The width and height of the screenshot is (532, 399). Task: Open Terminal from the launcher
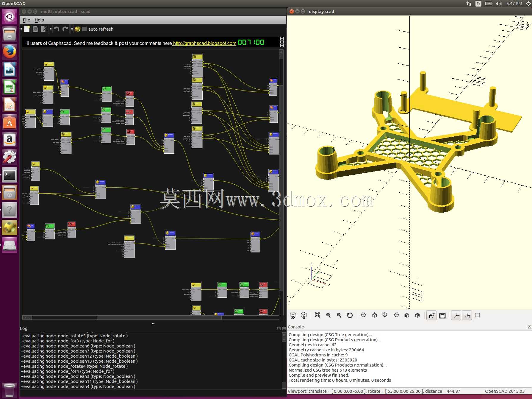point(10,175)
